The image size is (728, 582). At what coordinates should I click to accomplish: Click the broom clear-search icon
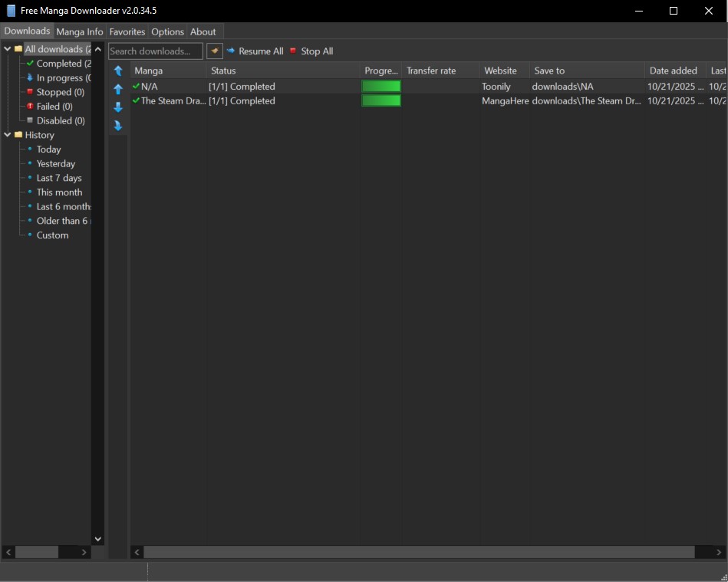coord(215,51)
